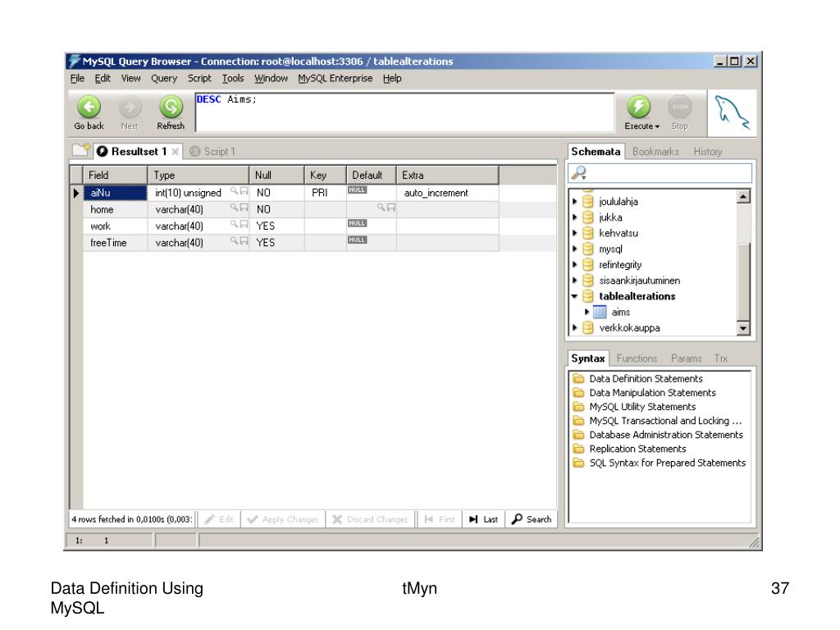Sort by the Type column header
This screenshot has height=630, width=840.
199,176
